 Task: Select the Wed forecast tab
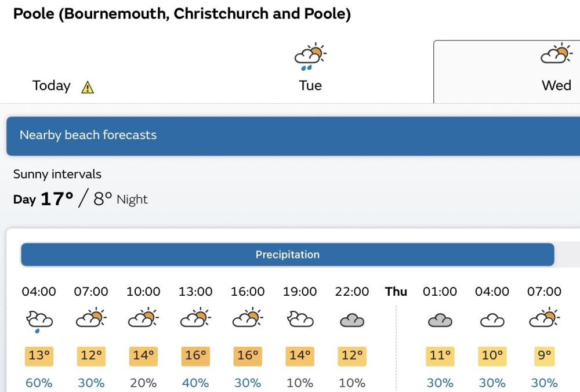(x=556, y=85)
